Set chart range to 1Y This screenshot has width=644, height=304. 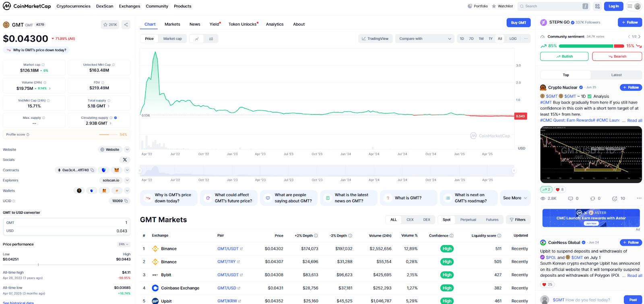click(x=491, y=39)
